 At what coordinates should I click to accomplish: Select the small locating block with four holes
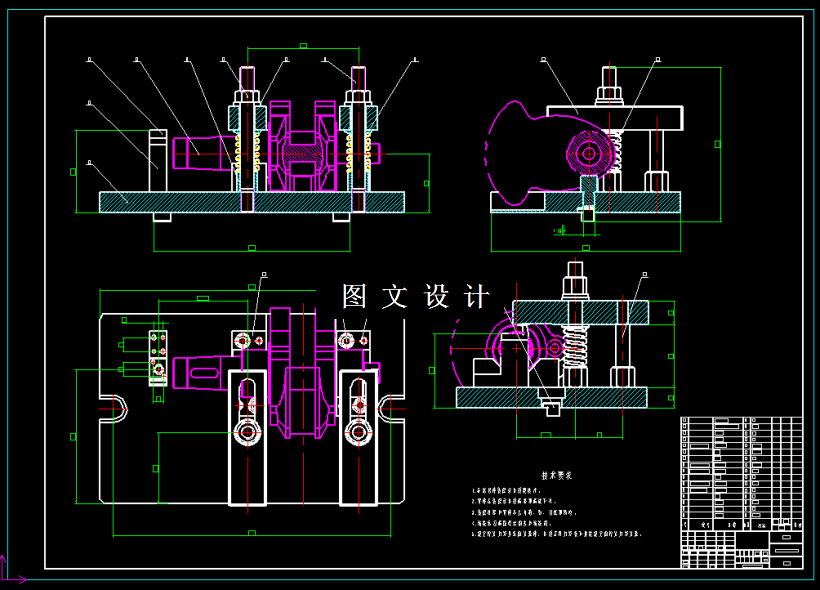tap(158, 358)
